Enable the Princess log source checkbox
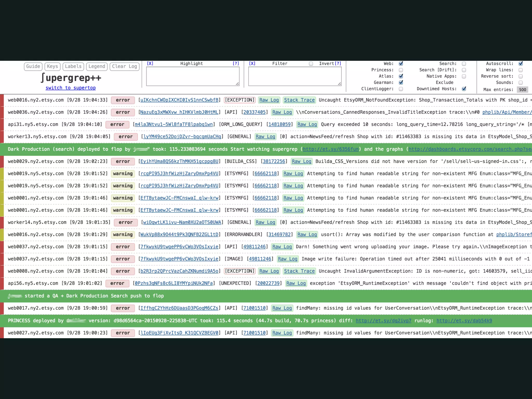 click(401, 70)
